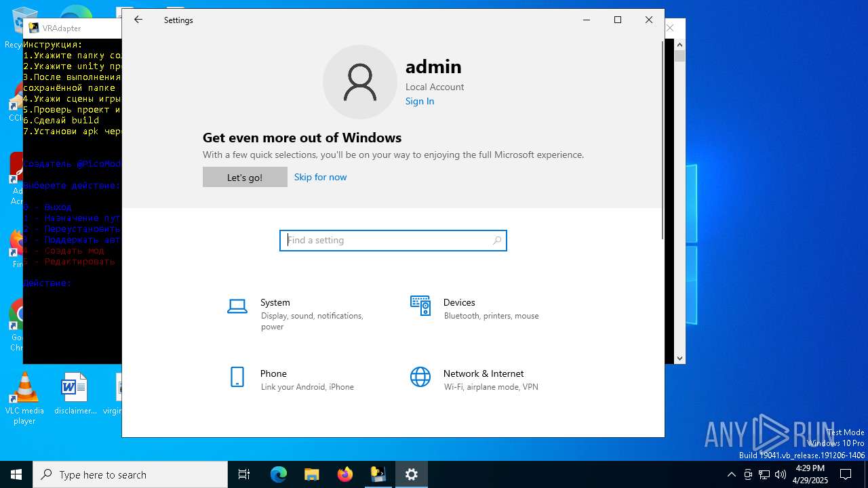Click the admin user avatar icon
The width and height of the screenshot is (868, 488).
click(360, 82)
